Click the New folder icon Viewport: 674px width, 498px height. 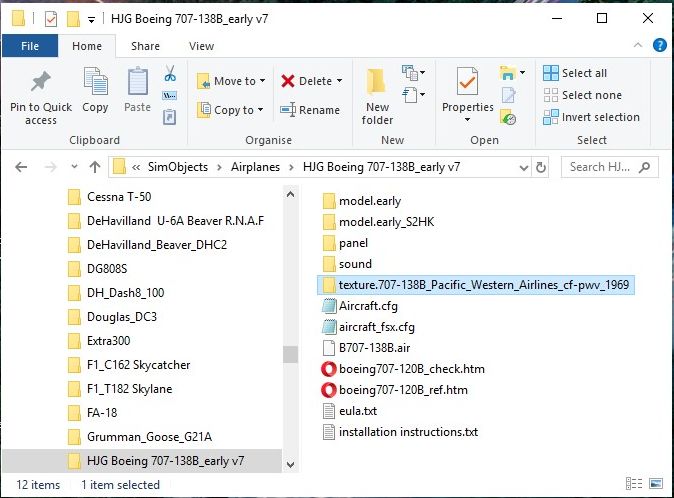pos(377,82)
